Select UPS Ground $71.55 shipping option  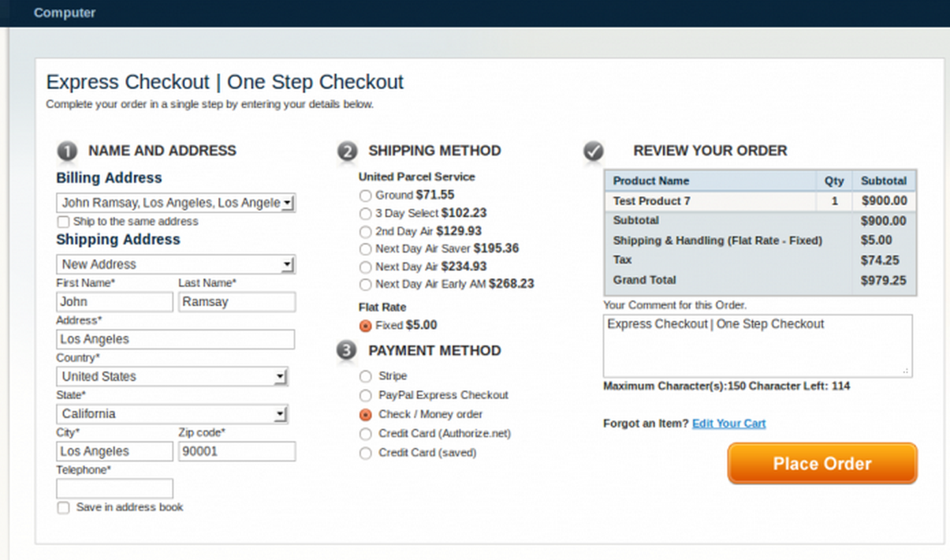[x=366, y=196]
